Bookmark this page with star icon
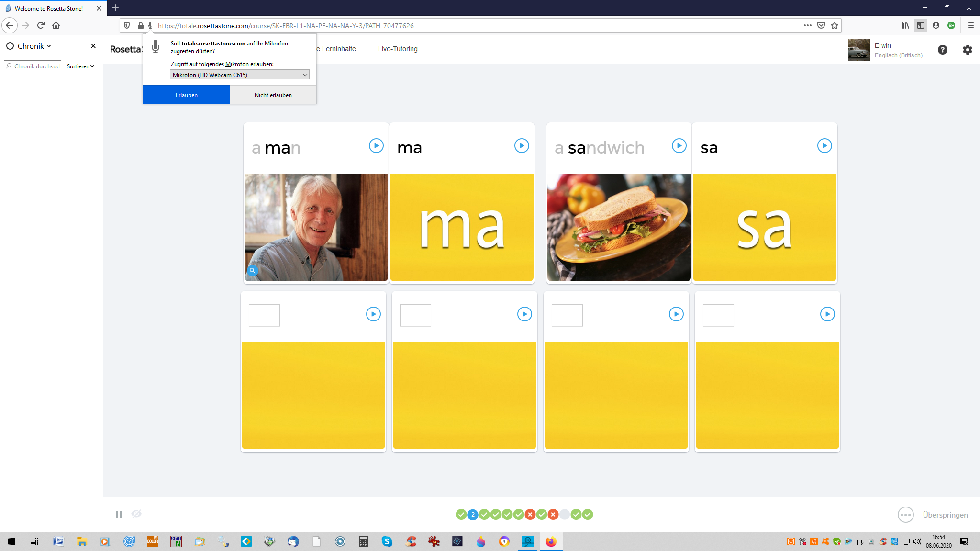Viewport: 980px width, 551px height. click(x=835, y=26)
